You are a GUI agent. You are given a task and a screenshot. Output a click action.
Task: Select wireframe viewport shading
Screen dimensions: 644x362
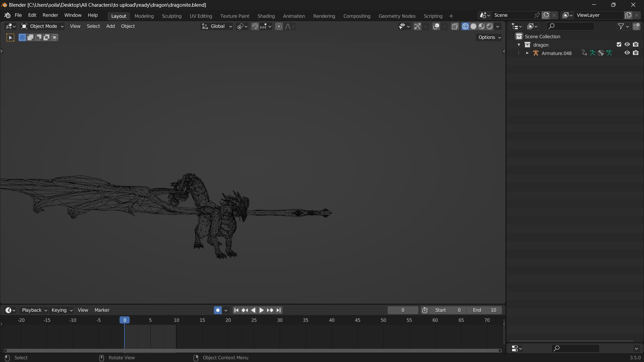click(x=465, y=26)
